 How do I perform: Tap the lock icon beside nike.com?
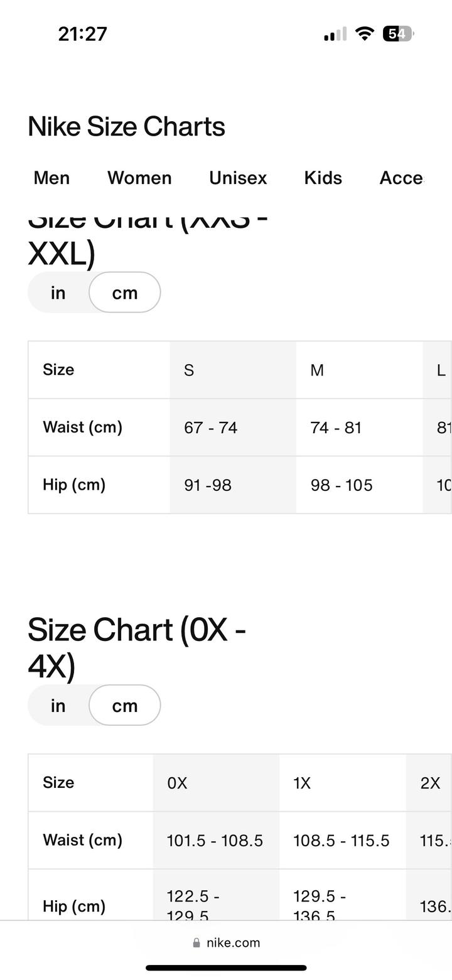click(x=196, y=943)
